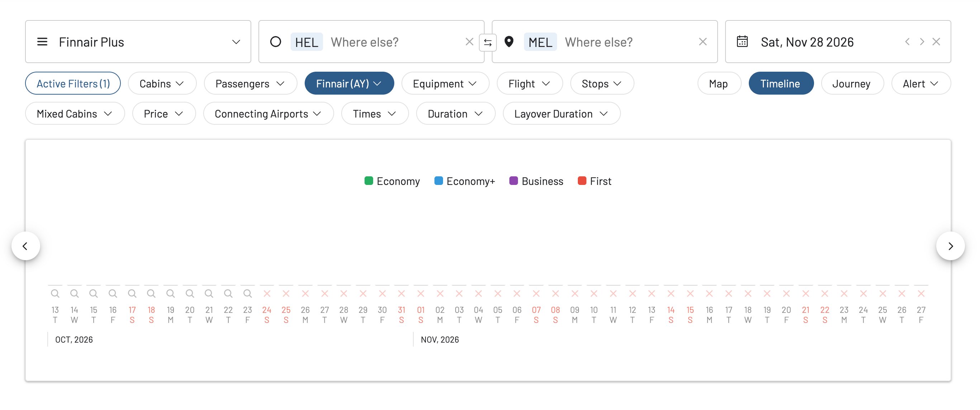Viewport: 980px width, 410px height.
Task: Expand the Stops filter options
Action: tap(601, 83)
